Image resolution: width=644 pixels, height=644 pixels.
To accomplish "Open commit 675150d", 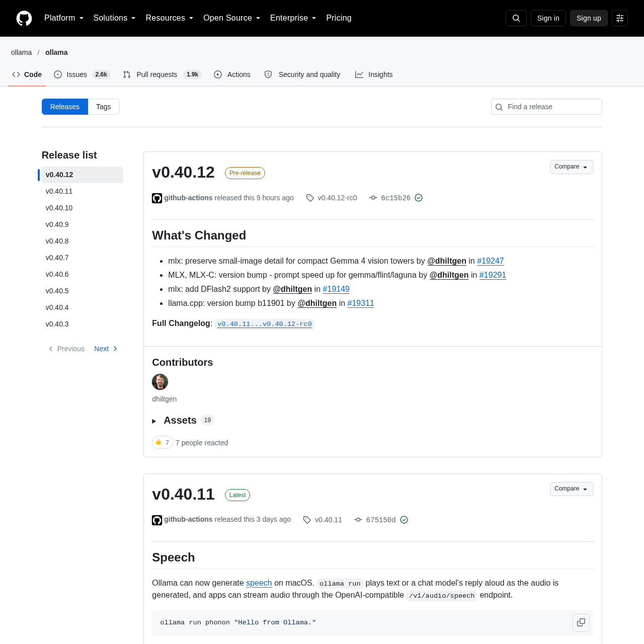I will [x=381, y=520].
